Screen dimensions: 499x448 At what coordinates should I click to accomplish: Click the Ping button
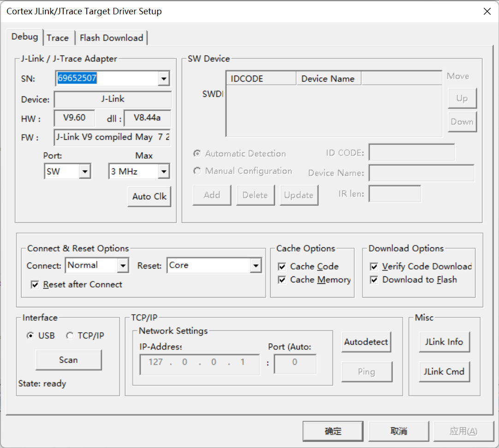pyautogui.click(x=367, y=371)
